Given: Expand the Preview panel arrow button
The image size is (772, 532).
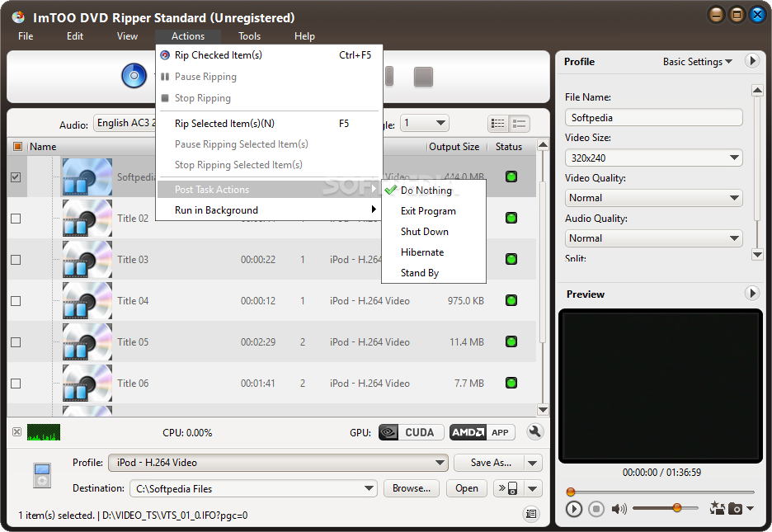Looking at the screenshot, I should [752, 294].
